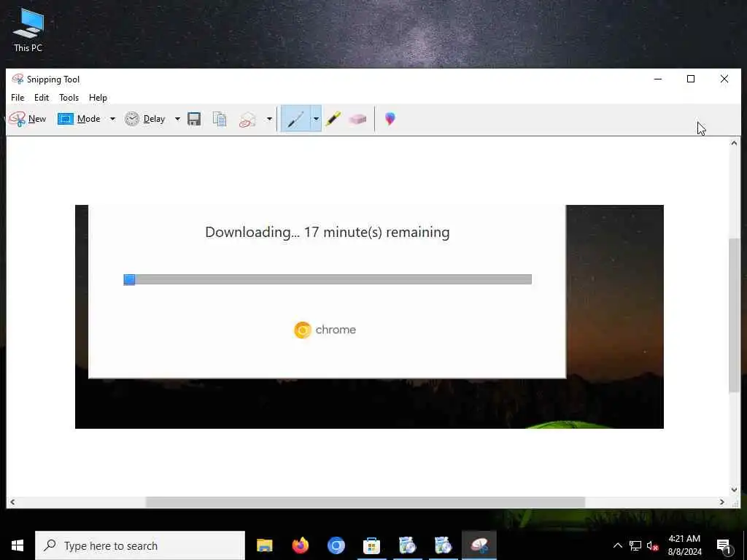Screen dimensions: 747x560
Task: Close the Snipping Tool window
Action: (724, 79)
